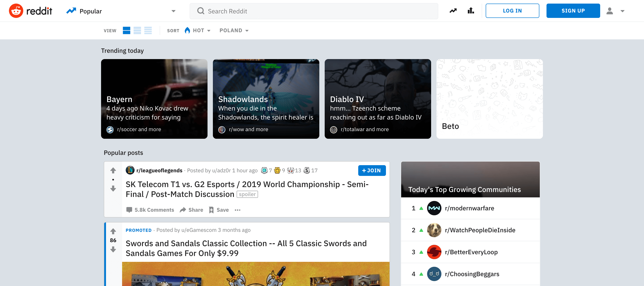Open the HOT sort dropdown
This screenshot has width=644, height=286.
(201, 30)
